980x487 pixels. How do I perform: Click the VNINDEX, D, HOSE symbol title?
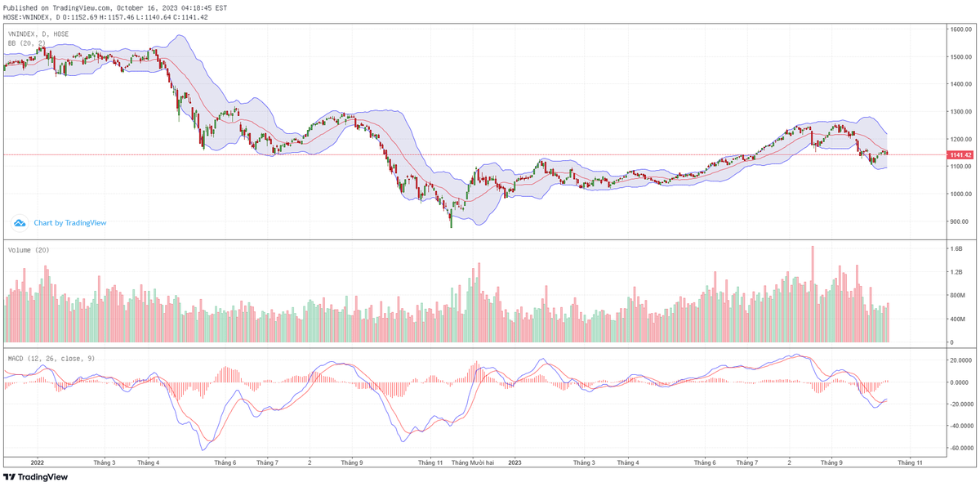(38, 34)
